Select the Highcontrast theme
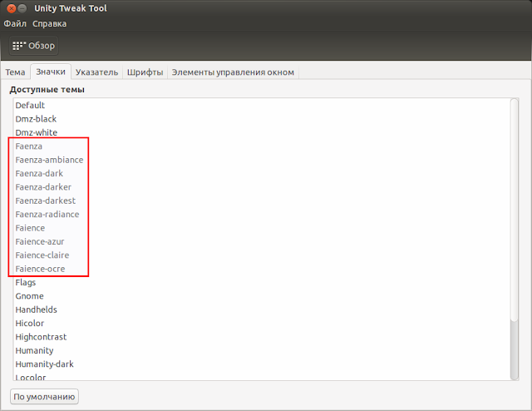 (262, 337)
